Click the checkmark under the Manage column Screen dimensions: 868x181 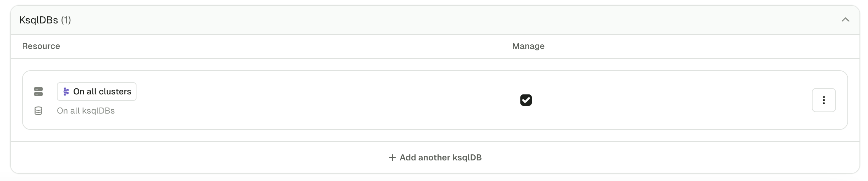[x=526, y=100]
